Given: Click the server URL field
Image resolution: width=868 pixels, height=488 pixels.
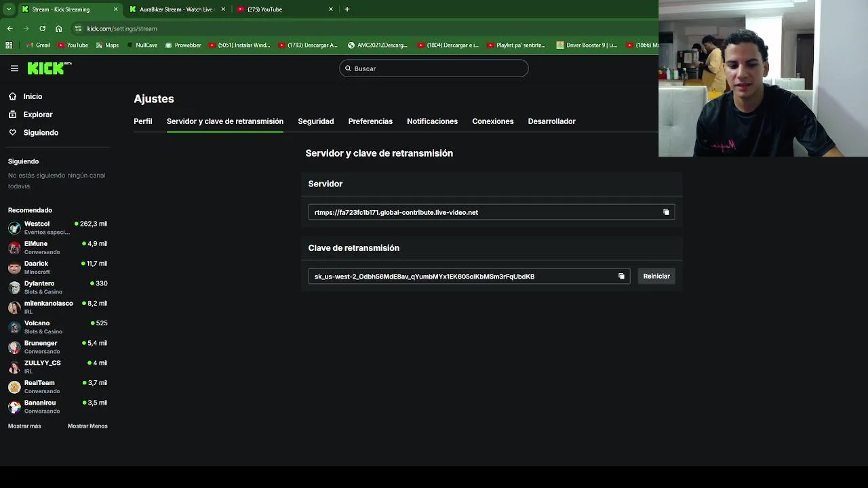Looking at the screenshot, I should 492,212.
